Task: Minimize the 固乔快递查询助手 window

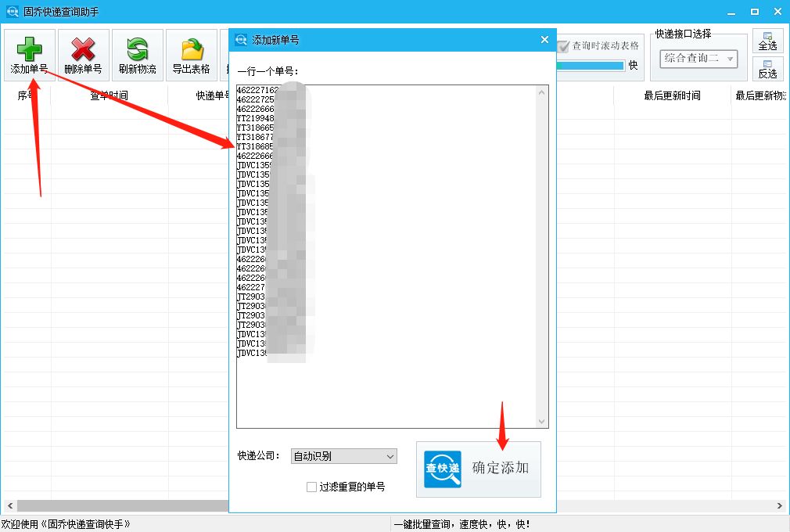Action: click(731, 12)
